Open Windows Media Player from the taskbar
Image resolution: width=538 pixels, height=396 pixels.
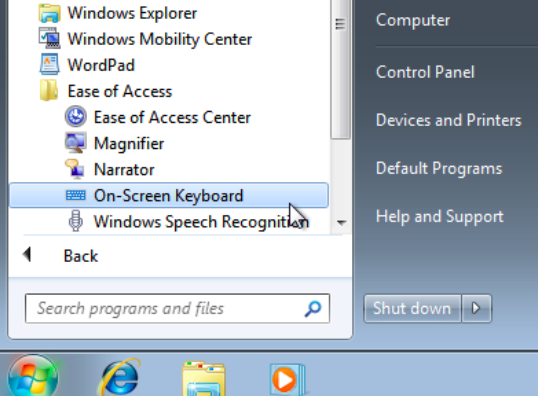(288, 379)
